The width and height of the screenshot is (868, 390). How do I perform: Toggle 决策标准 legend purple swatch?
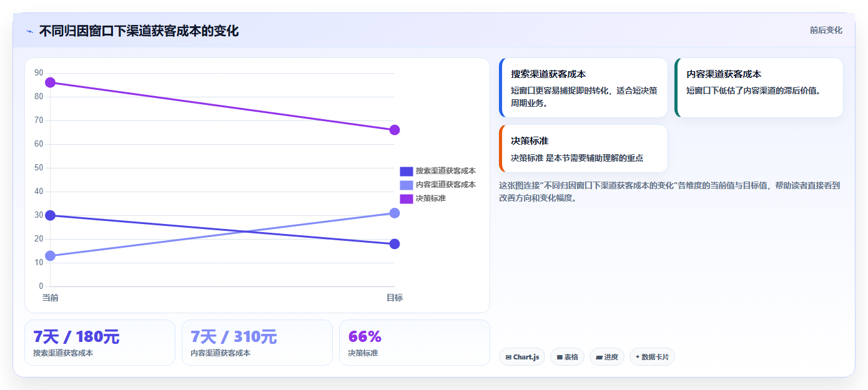pos(407,198)
